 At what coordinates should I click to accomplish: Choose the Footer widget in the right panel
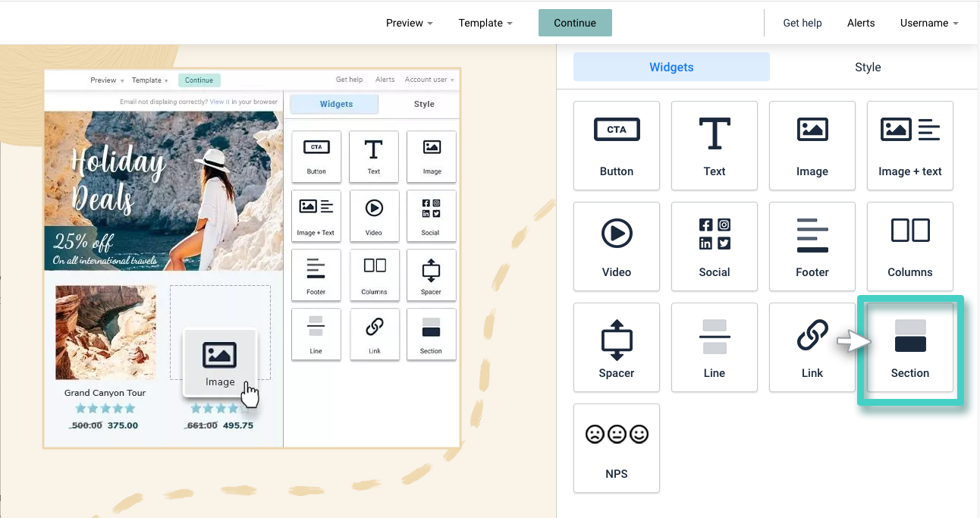pos(812,246)
